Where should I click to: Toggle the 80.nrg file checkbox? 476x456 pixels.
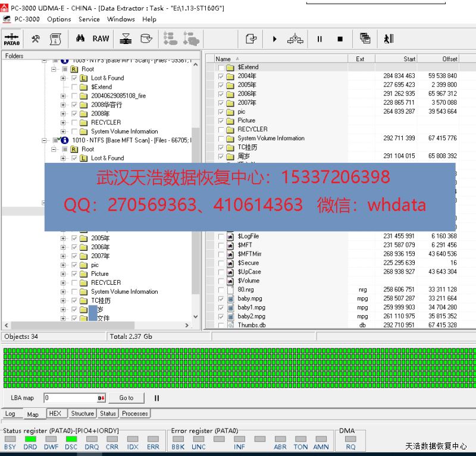click(221, 290)
